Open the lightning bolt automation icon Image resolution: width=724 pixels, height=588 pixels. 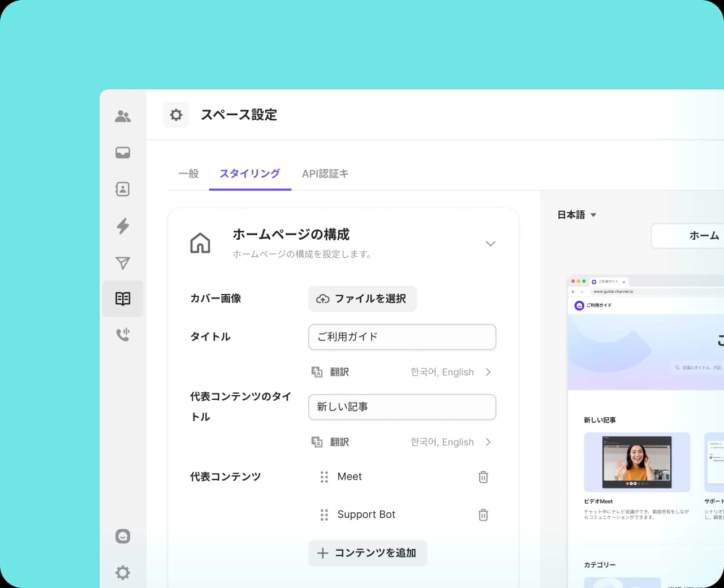pyautogui.click(x=123, y=226)
